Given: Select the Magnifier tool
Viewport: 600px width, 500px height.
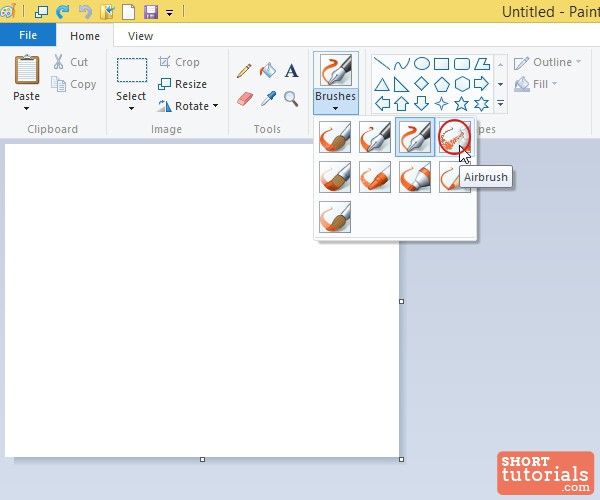Looking at the screenshot, I should click(291, 99).
